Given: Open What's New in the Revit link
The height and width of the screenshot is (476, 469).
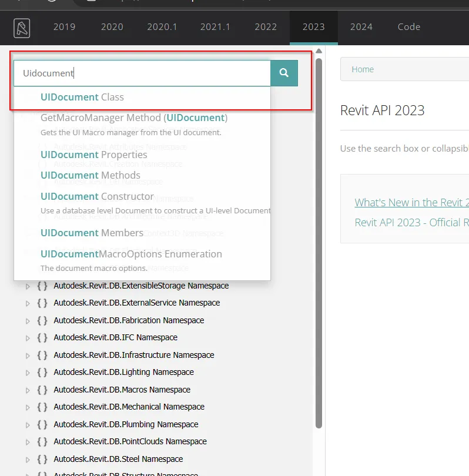Looking at the screenshot, I should click(411, 203).
